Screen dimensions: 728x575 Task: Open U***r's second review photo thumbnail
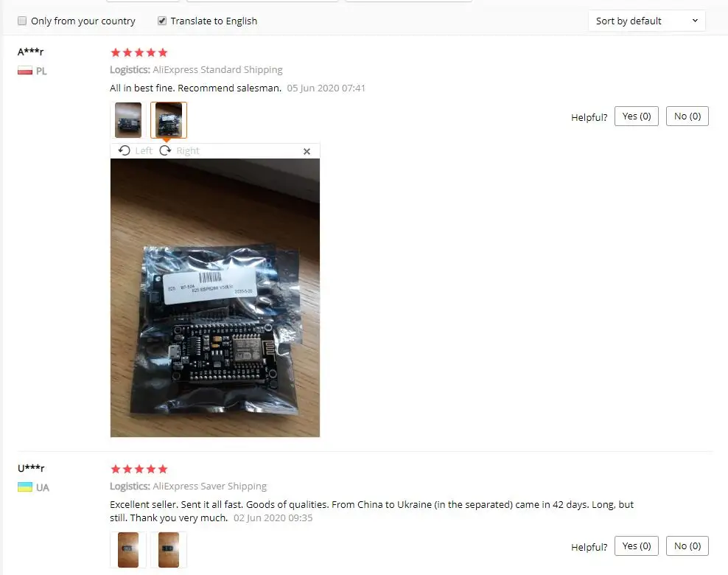[x=169, y=550]
